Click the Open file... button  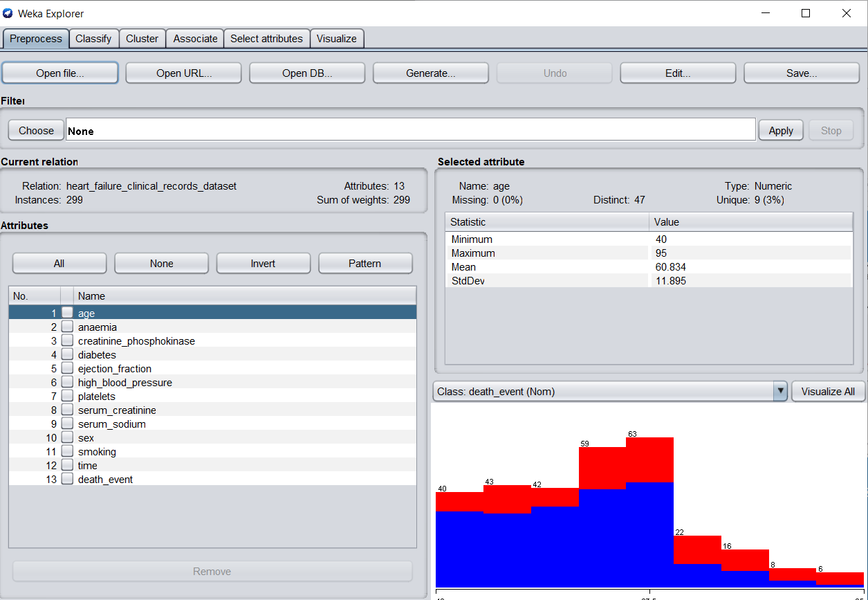(x=60, y=73)
